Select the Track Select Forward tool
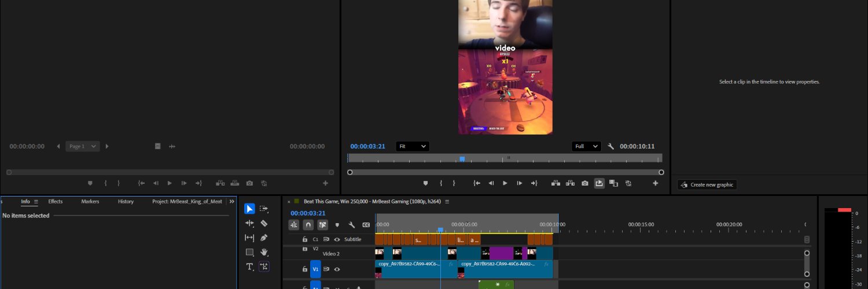Image resolution: width=868 pixels, height=289 pixels. pos(264,209)
